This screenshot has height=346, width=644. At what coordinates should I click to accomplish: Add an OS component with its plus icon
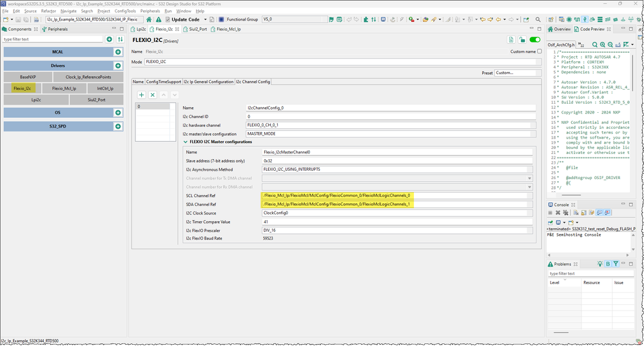pos(118,113)
